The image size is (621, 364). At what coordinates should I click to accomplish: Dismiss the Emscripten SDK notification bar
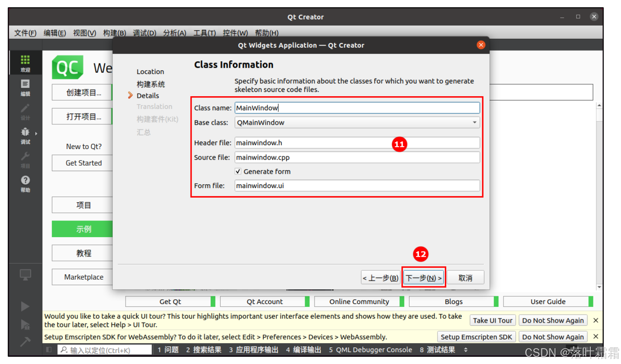(596, 336)
